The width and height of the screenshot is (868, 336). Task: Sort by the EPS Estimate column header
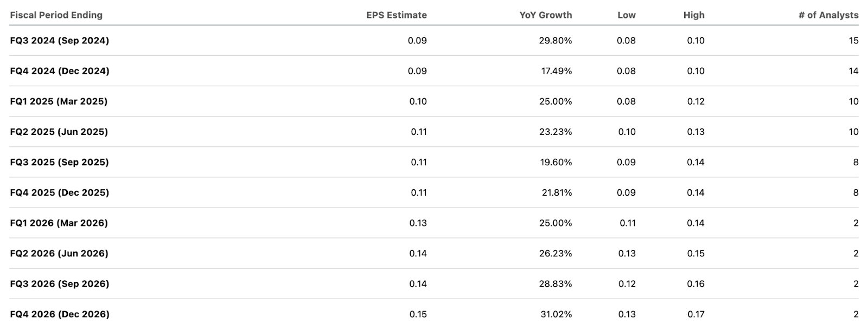(396, 15)
